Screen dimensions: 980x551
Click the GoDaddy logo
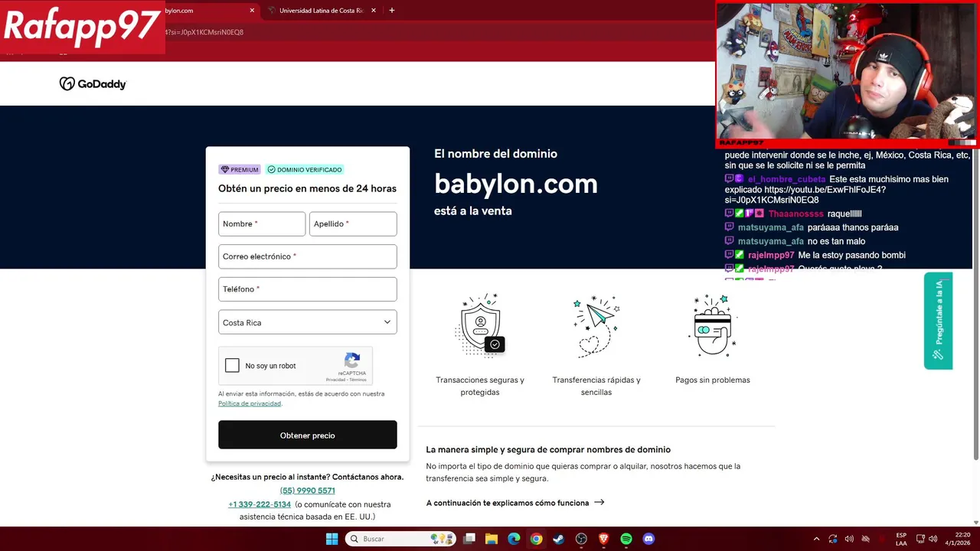coord(93,84)
